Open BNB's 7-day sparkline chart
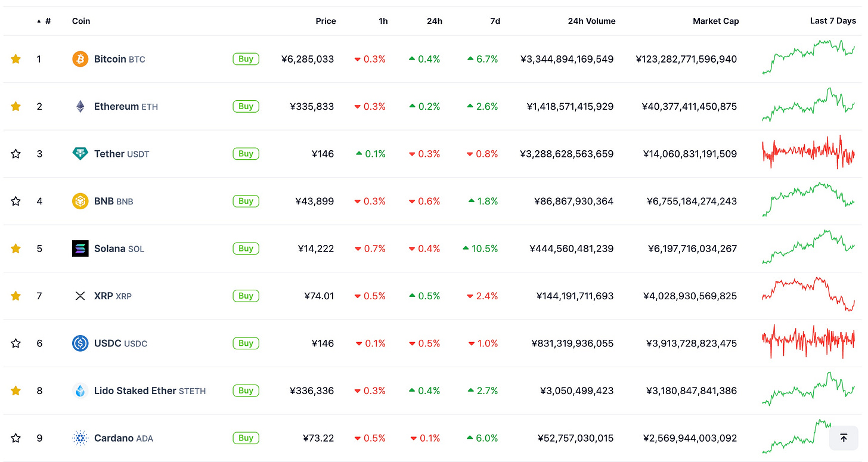The image size is (868, 462). pos(808,200)
